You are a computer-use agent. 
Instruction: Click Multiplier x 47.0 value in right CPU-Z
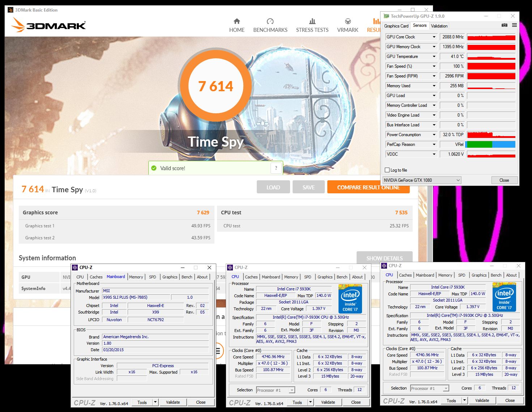point(427,361)
